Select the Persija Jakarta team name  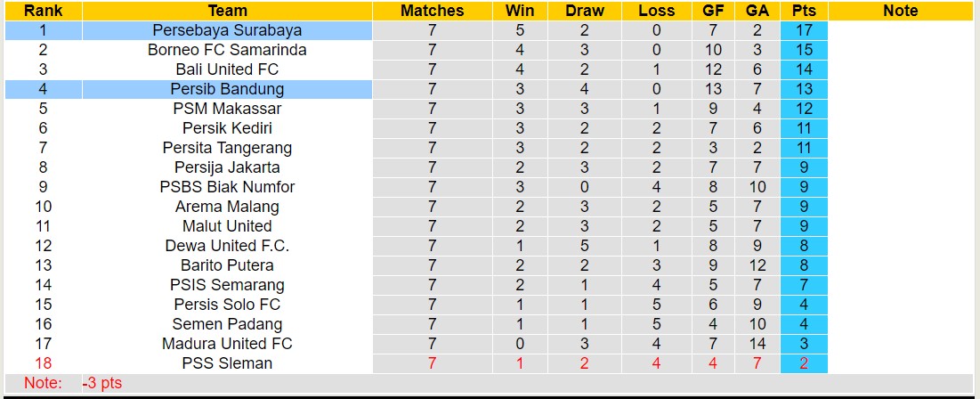227,167
